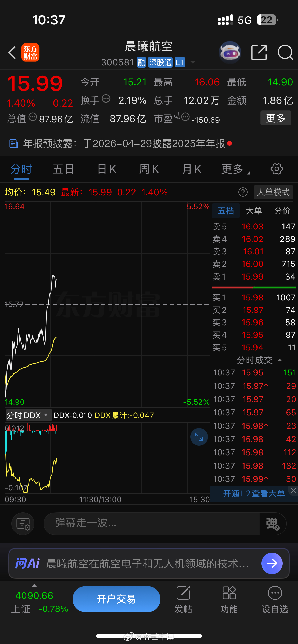Submit the 问AI query arrow button
The height and width of the screenshot is (644, 298).
pos(272,563)
